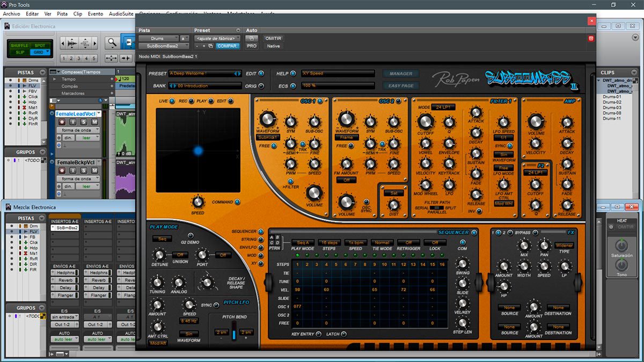Open the FX type Widener dropdown
Screen dimensions: 644x362
click(x=564, y=245)
